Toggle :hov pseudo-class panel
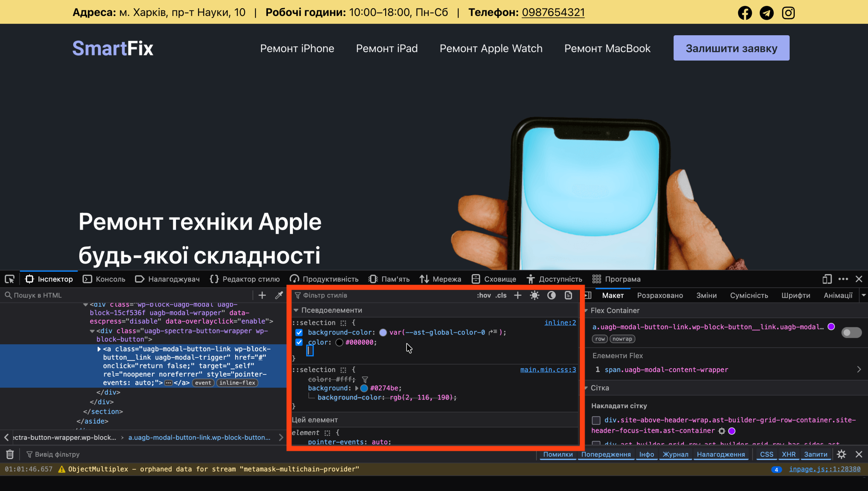868x491 pixels. tap(484, 295)
